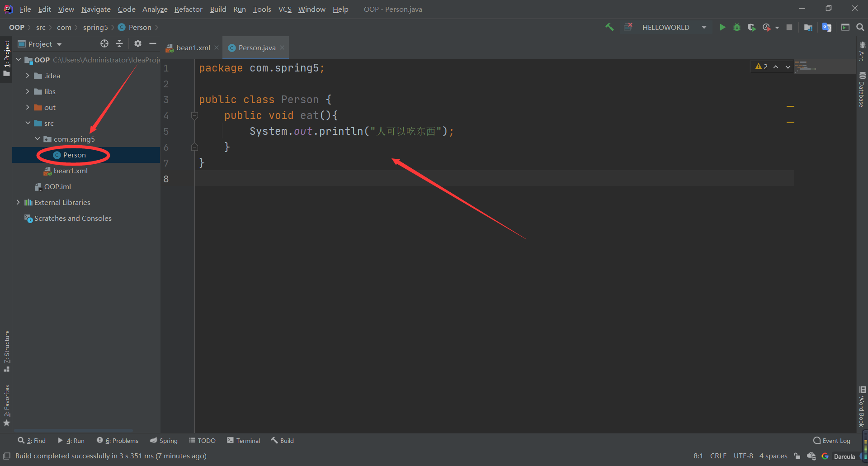Click the Build project hammer icon
868x466 pixels.
(x=609, y=27)
